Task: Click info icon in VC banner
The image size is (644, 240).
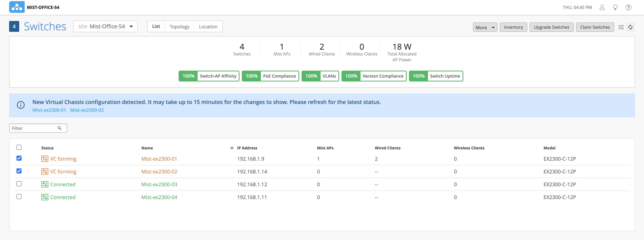Action: pyautogui.click(x=21, y=105)
